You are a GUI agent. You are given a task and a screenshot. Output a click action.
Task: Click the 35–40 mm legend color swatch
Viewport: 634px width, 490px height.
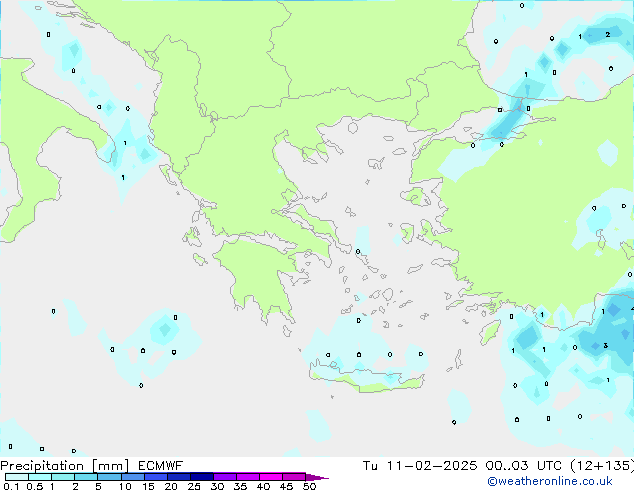[247, 477]
